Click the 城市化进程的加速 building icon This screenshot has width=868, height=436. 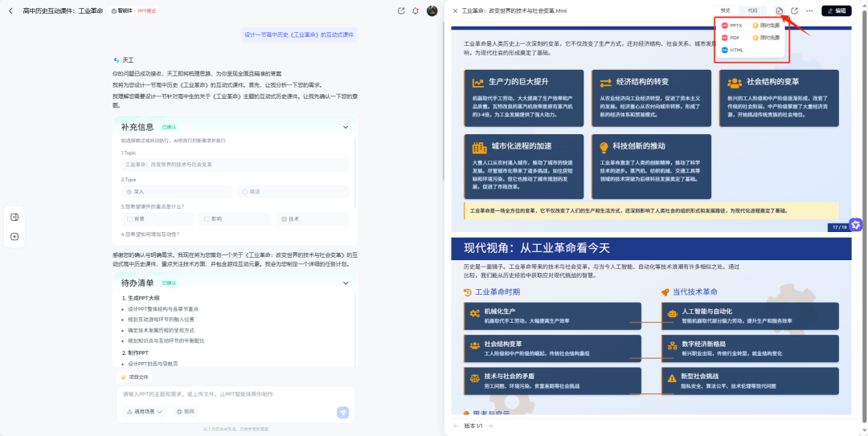coord(479,147)
